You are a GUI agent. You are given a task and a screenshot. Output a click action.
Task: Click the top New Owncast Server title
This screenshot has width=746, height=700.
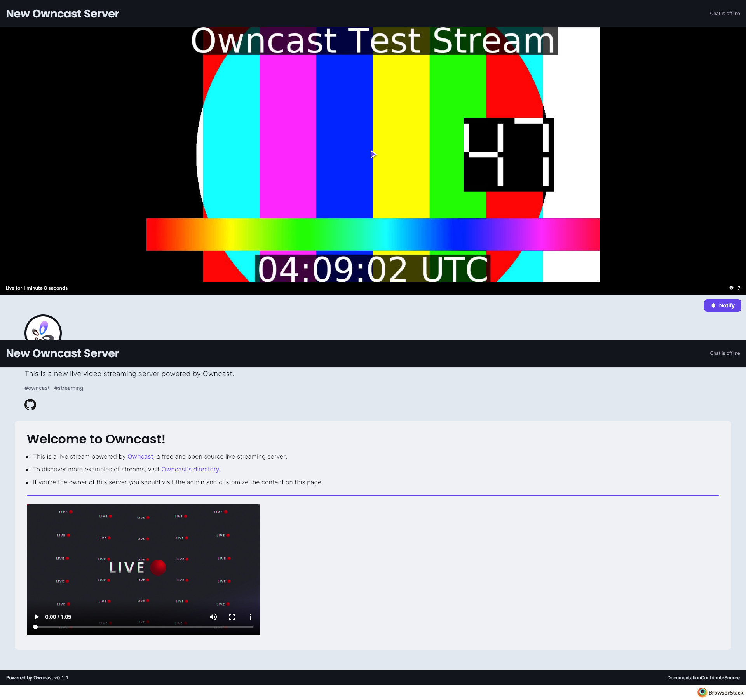point(63,14)
